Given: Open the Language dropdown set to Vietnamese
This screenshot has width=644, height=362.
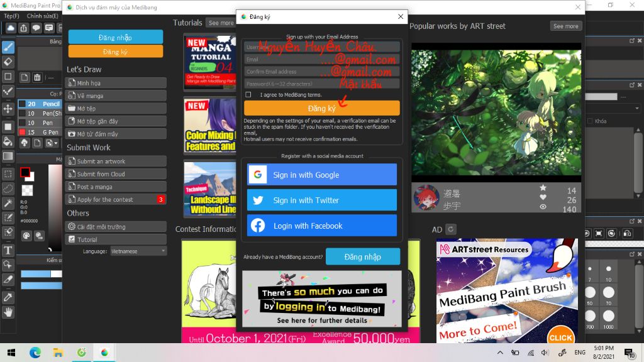Looking at the screenshot, I should tap(138, 251).
